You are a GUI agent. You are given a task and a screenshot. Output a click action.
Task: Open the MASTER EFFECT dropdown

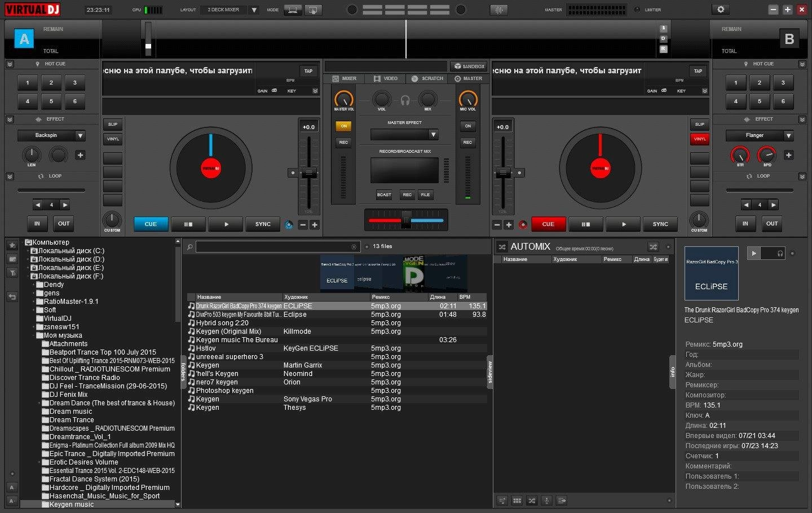[433, 135]
